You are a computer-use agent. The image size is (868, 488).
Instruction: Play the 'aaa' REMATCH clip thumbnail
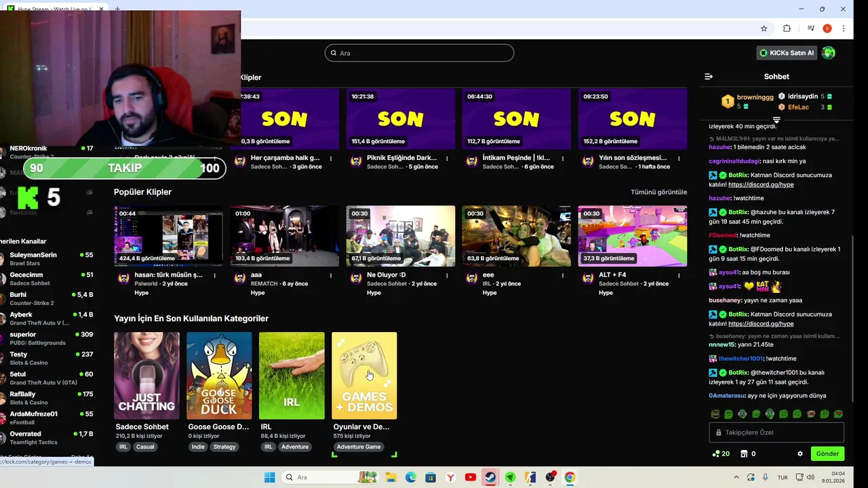point(284,236)
